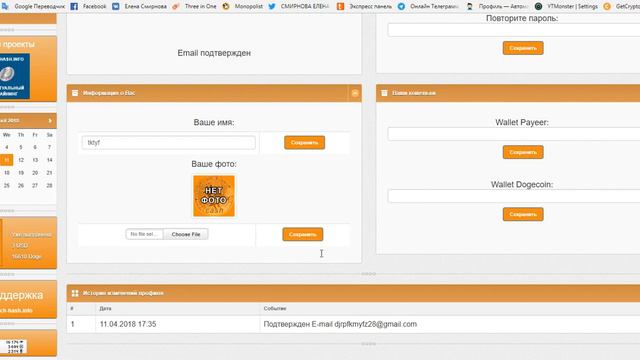Image resolution: width=640 pixels, height=360 pixels.
Task: Open the YTMonster Settings bookmark icon
Action: tap(538, 6)
